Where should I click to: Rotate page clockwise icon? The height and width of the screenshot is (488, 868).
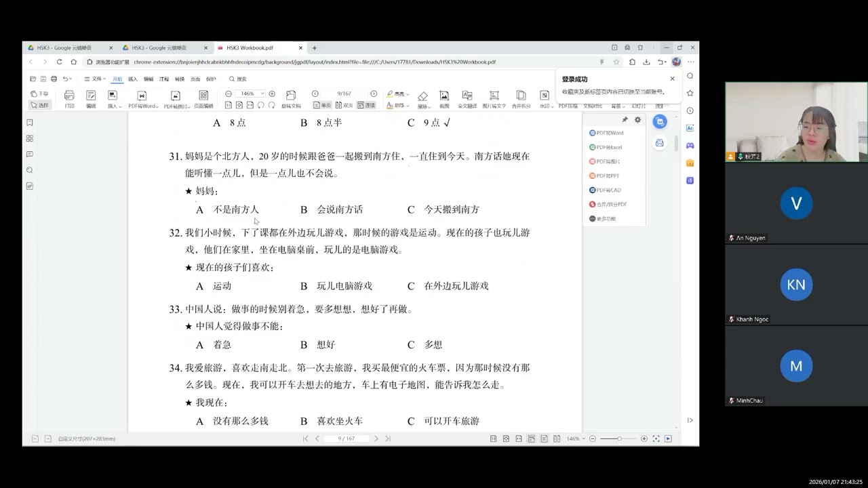click(272, 105)
